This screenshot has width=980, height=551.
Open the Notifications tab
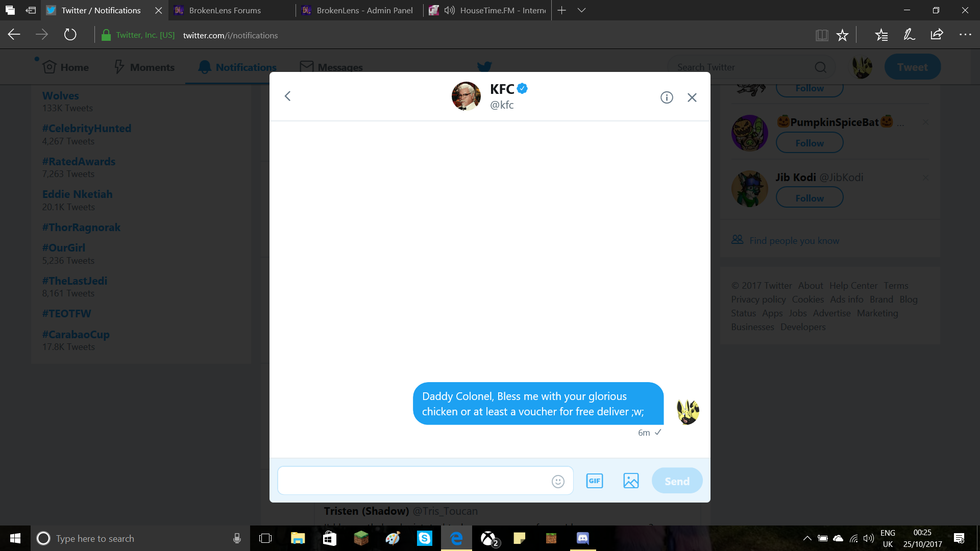[238, 67]
